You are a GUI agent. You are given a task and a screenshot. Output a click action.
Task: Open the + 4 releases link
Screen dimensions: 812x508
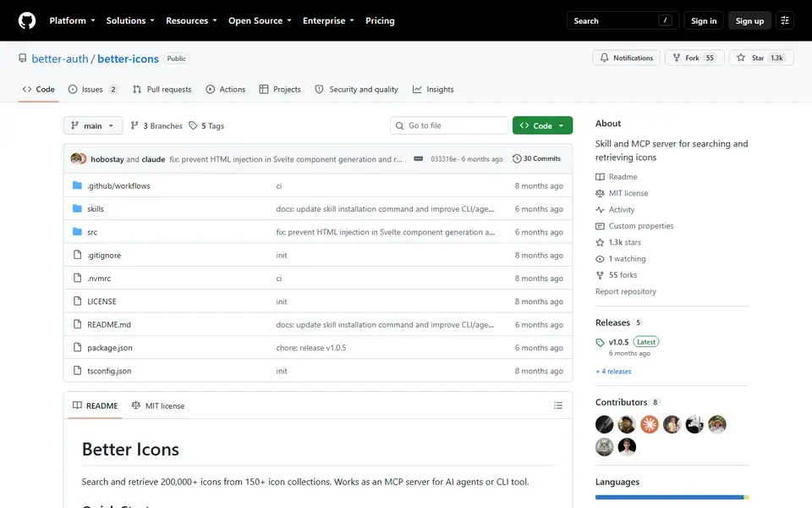click(613, 371)
